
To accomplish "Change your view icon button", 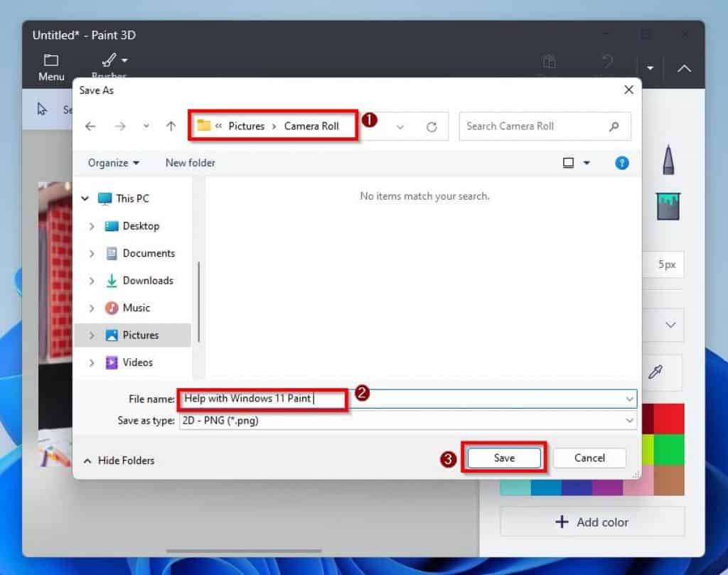I will 568,163.
